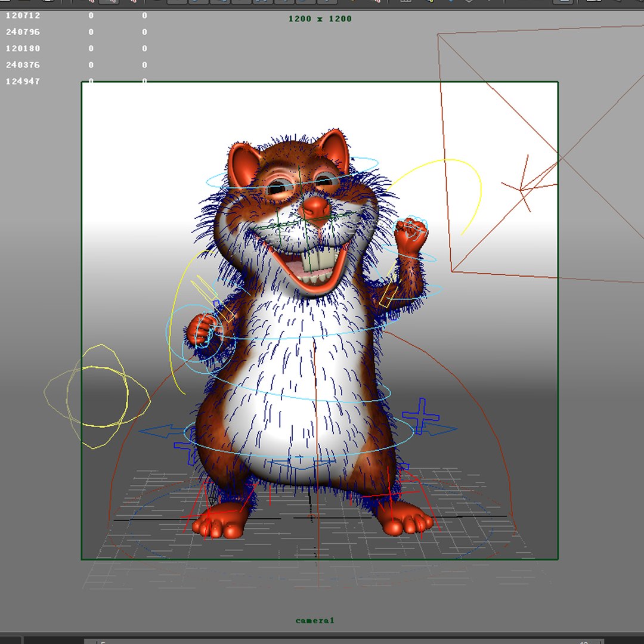Click the hamster's front teeth
The width and height of the screenshot is (644, 644).
click(317, 260)
